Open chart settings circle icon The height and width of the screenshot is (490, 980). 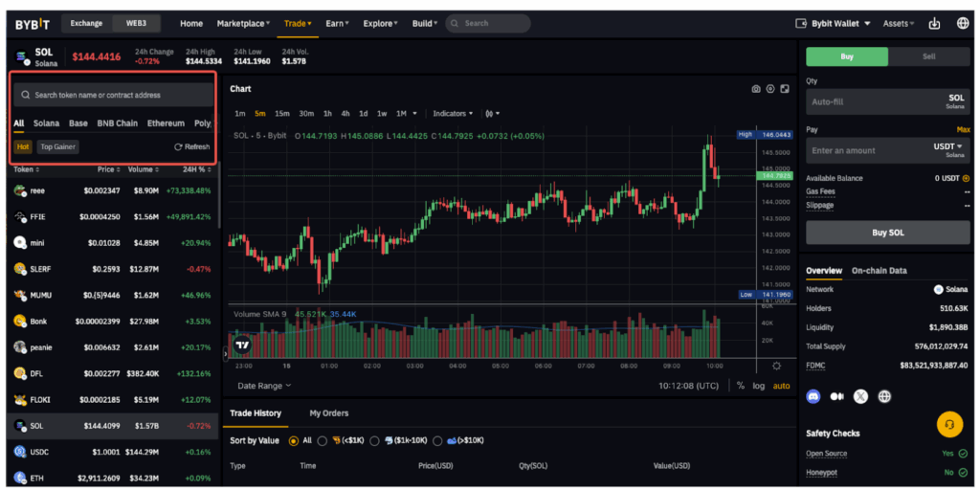click(x=770, y=89)
